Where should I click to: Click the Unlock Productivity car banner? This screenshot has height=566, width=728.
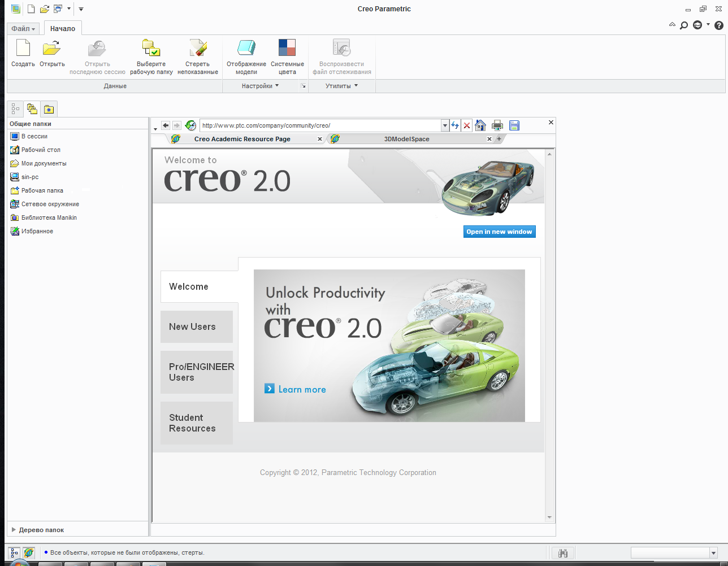click(x=389, y=346)
